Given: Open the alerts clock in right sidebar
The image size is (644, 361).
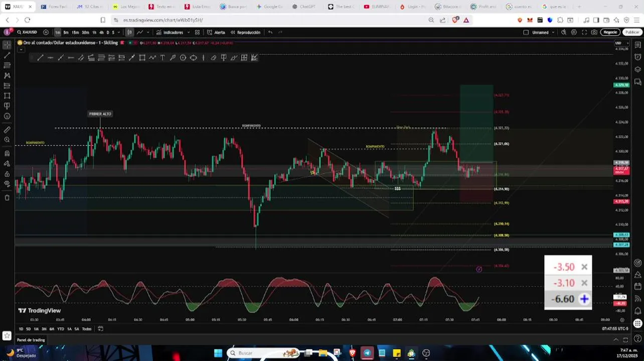Looking at the screenshot, I should [637, 57].
